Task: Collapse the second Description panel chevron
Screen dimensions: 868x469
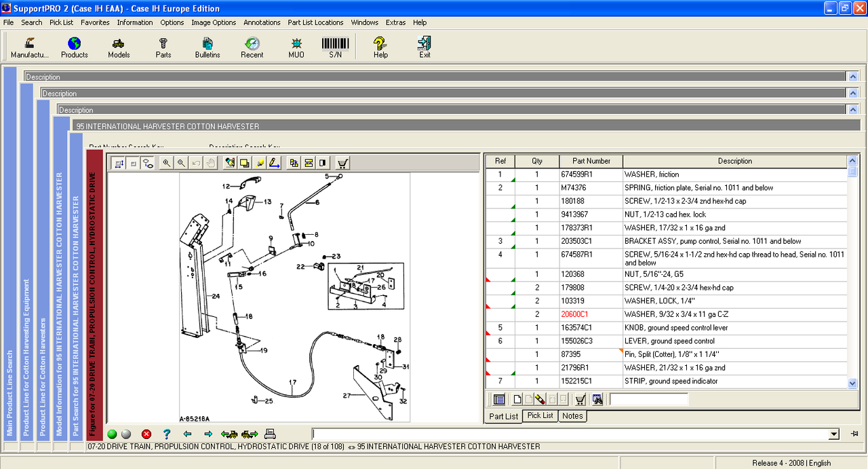Action: 853,93
